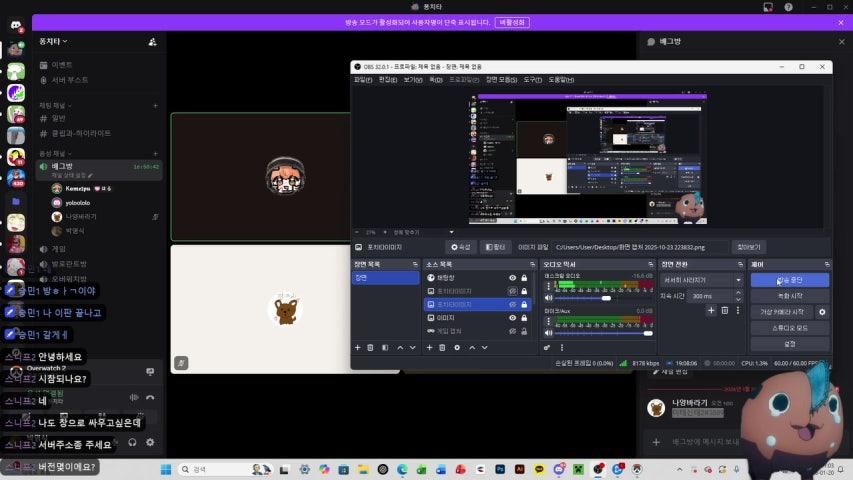Open Discord user settings gear
Viewport: 853px width, 480px height.
(150, 442)
